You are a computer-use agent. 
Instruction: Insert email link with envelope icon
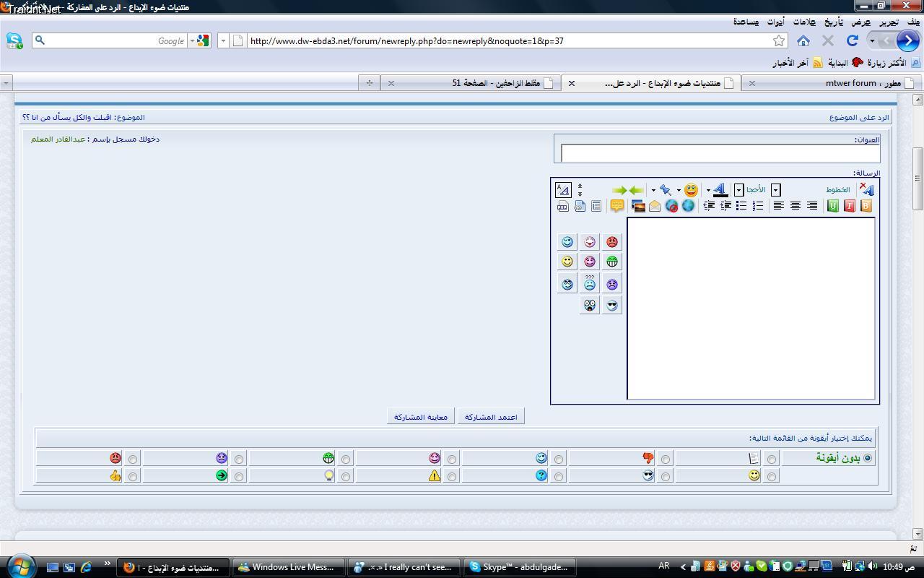tap(655, 206)
